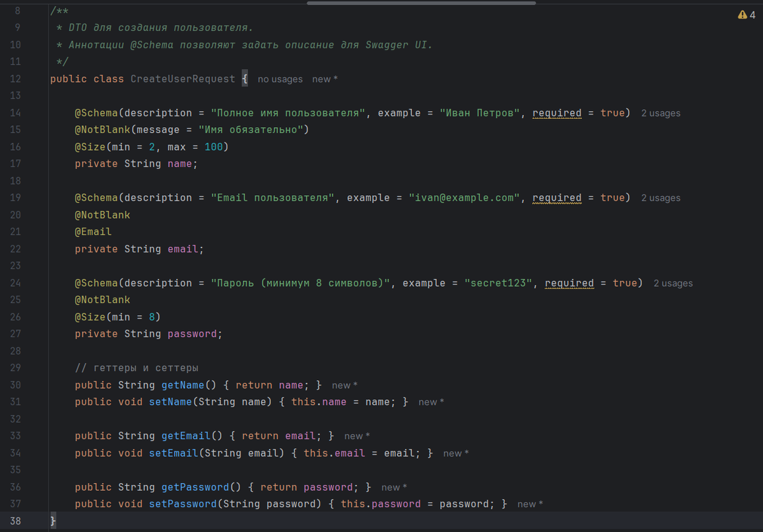Click the value 100 in @Size max

[214, 147]
